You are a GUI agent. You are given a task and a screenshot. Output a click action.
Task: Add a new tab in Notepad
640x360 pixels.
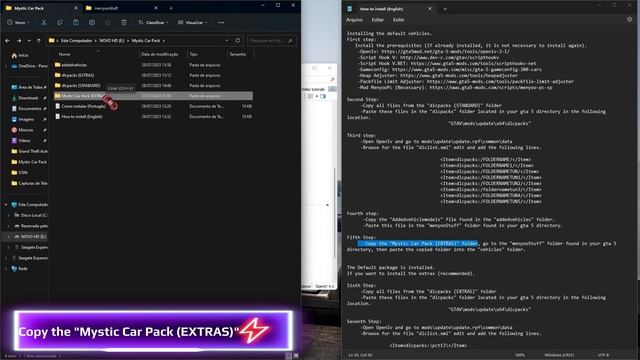(445, 9)
